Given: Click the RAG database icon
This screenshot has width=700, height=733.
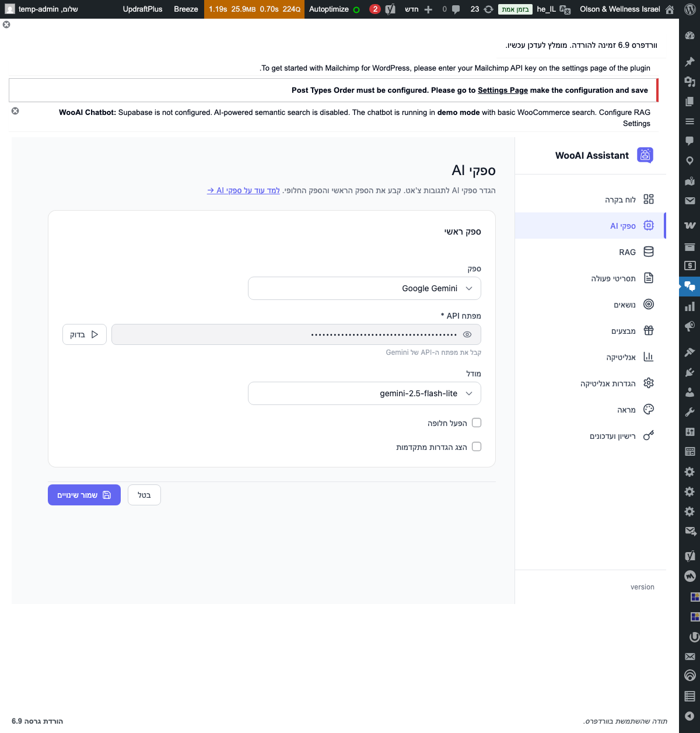Looking at the screenshot, I should click(649, 252).
